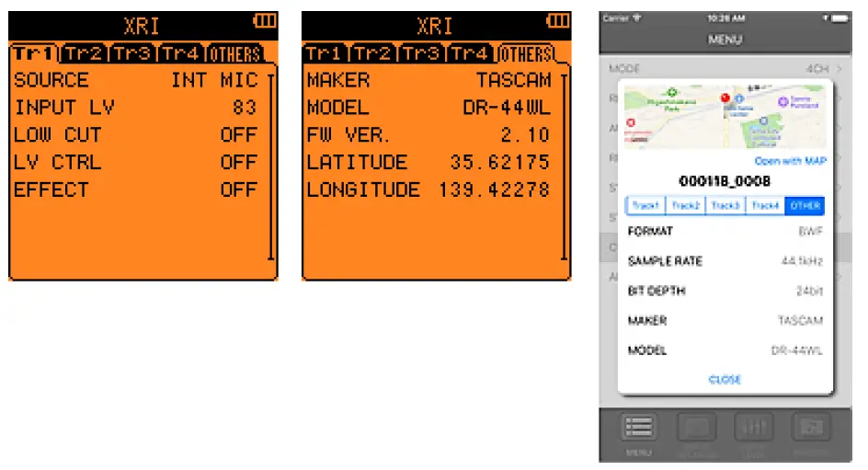Click FORMAT row showing BWF
Viewport: 868px width, 470px height.
[x=725, y=232]
